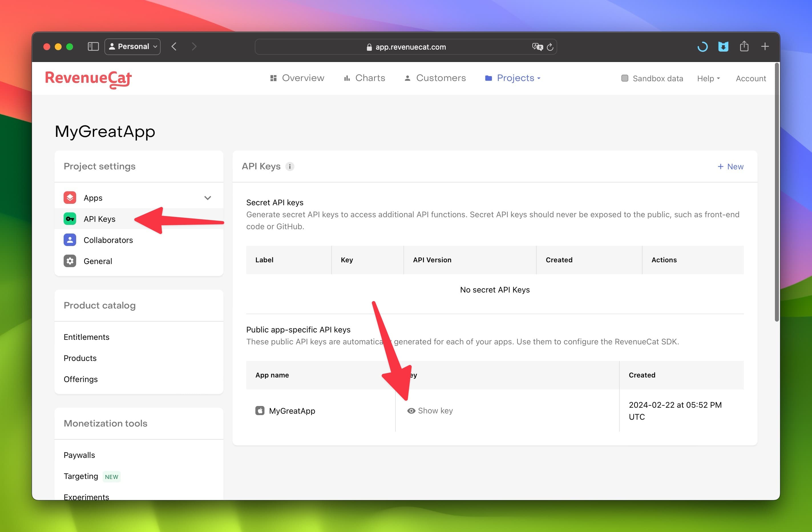This screenshot has height=532, width=812.
Task: Open the Help dropdown menu
Action: coord(709,78)
